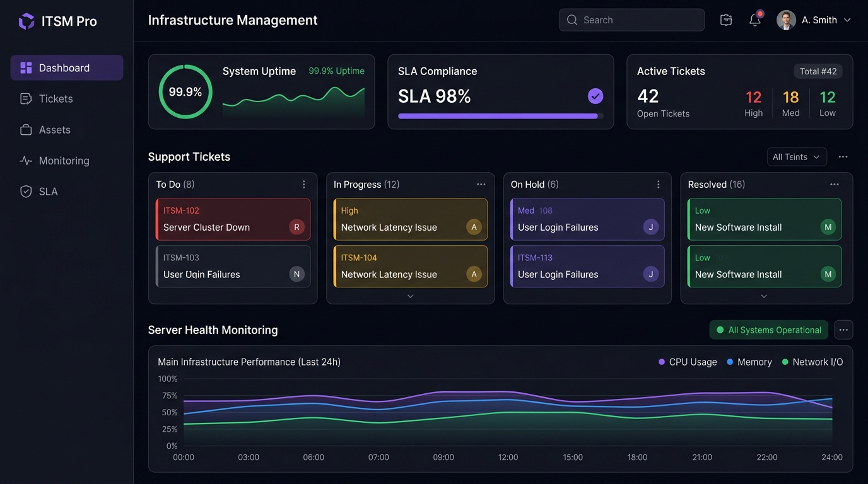
Task: Select the 12 High ticket count
Action: click(754, 103)
